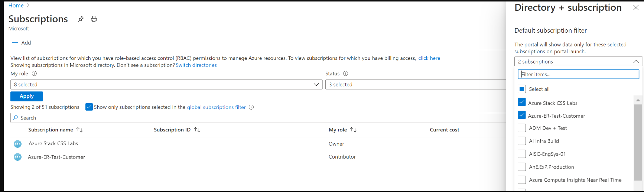Screen dimensions: 644x192
Task: Click the Filter items input field
Action: pos(578,74)
